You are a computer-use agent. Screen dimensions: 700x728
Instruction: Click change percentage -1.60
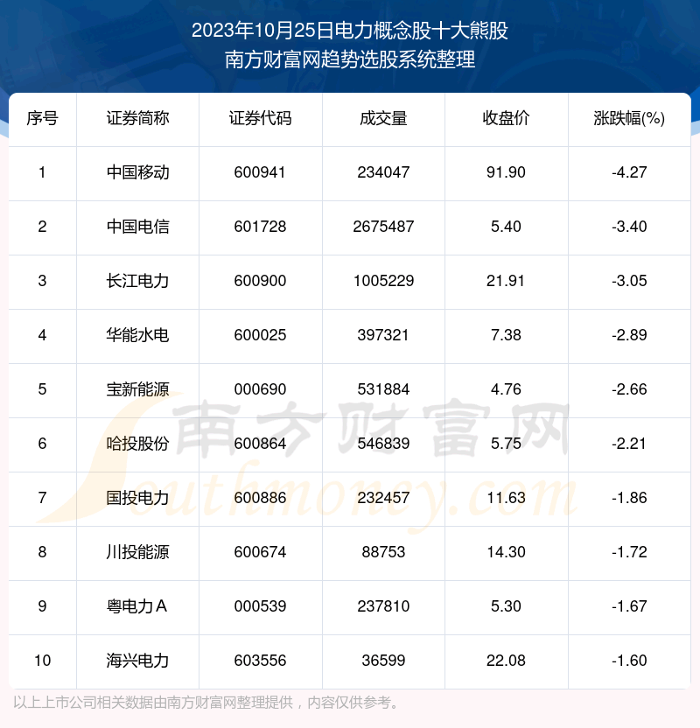coord(629,661)
